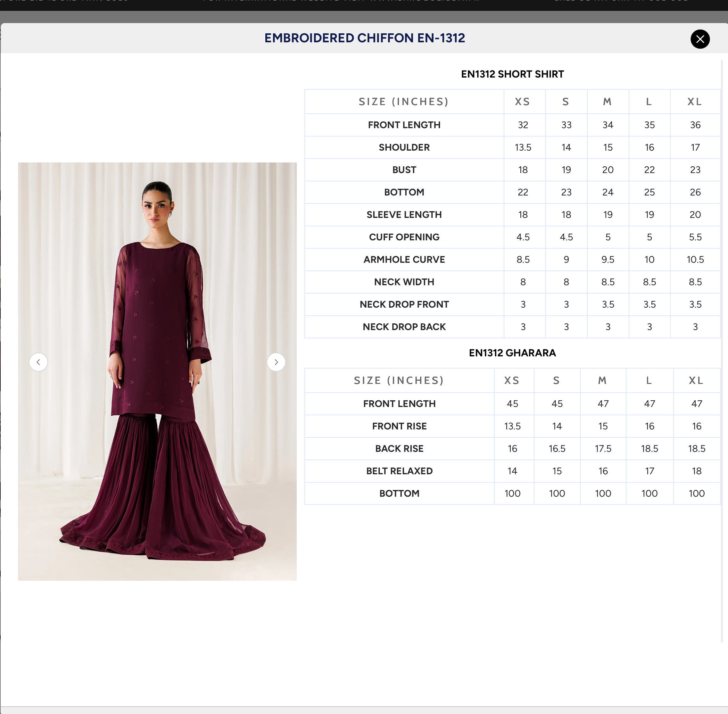
Task: Click gharara back rise M value 17.5
Action: click(x=603, y=449)
